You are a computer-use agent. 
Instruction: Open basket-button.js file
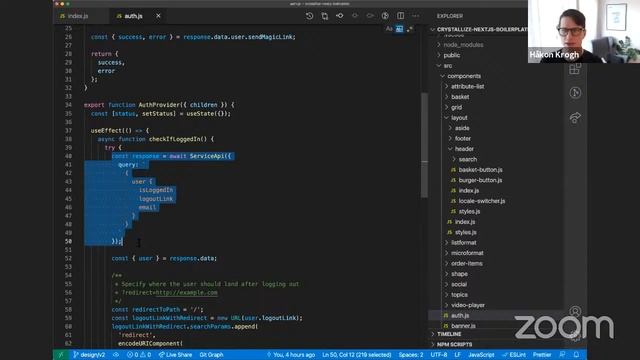point(480,170)
